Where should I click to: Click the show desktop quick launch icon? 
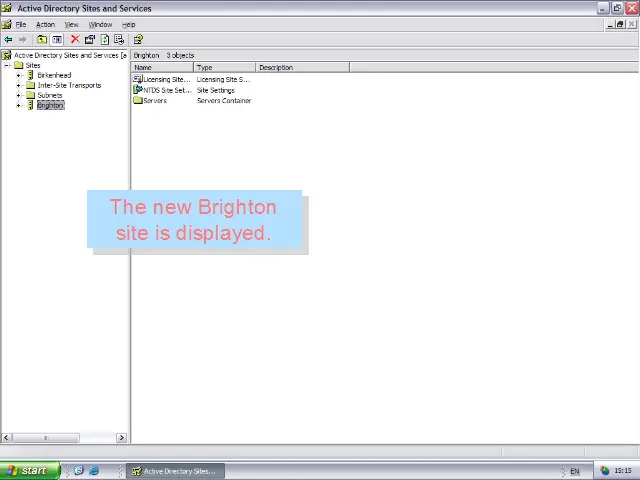click(x=79, y=471)
